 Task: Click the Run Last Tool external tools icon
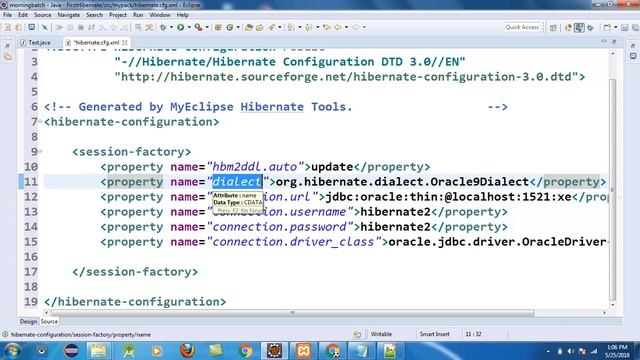tap(198, 27)
